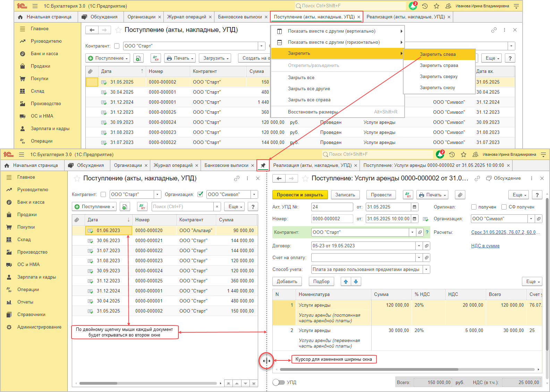The height and width of the screenshot is (392, 550).
Task: Click the pinned tab pin icon
Action: (x=263, y=165)
